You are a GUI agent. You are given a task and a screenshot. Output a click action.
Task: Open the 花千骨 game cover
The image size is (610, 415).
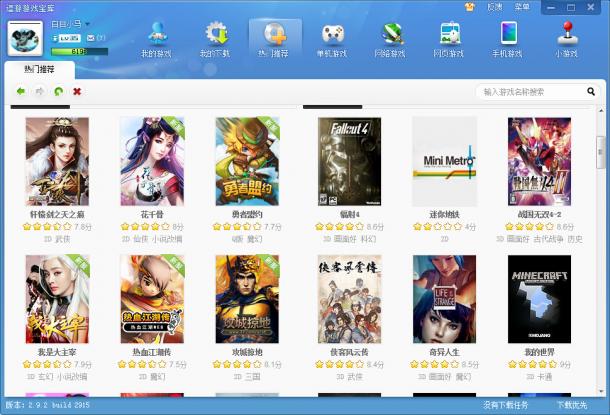pyautogui.click(x=152, y=161)
